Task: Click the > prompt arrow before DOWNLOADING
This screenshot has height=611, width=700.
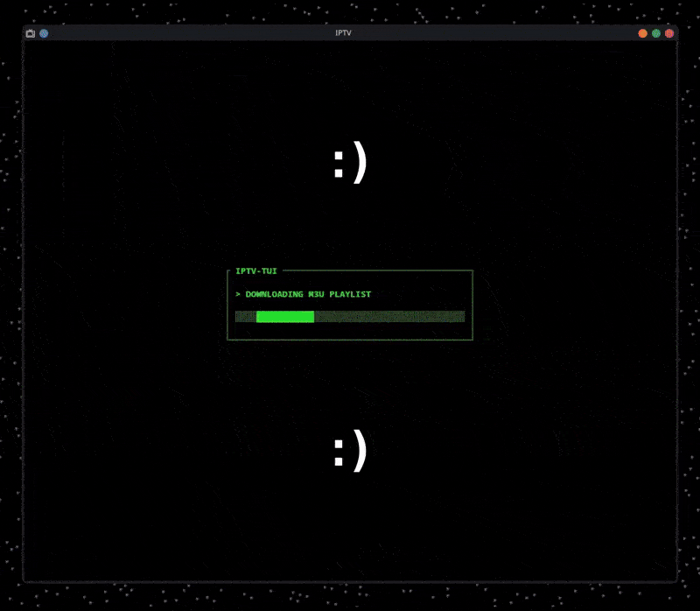Action: click(238, 294)
